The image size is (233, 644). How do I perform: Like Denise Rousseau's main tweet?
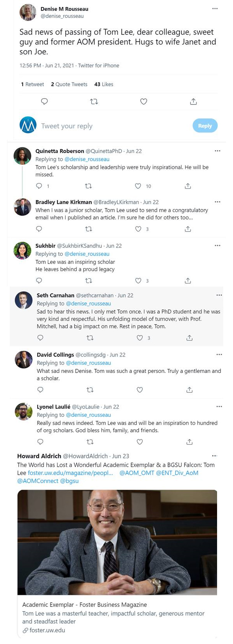144,101
